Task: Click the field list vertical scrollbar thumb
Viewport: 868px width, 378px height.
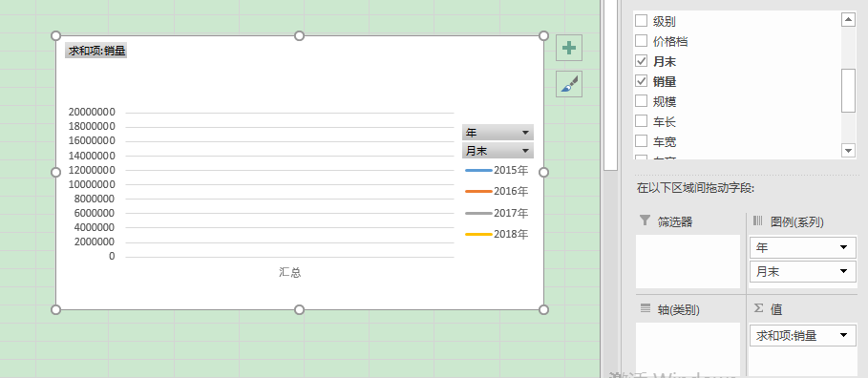Action: tap(848, 91)
